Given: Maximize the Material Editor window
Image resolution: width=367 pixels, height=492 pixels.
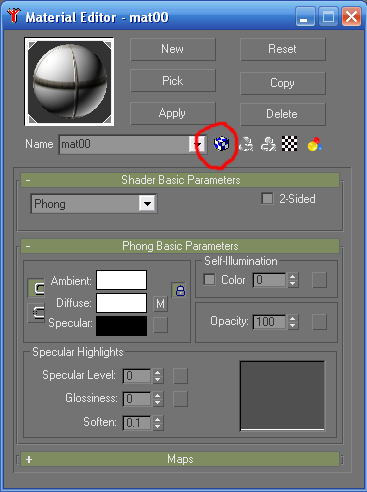Looking at the screenshot, I should pos(328,16).
